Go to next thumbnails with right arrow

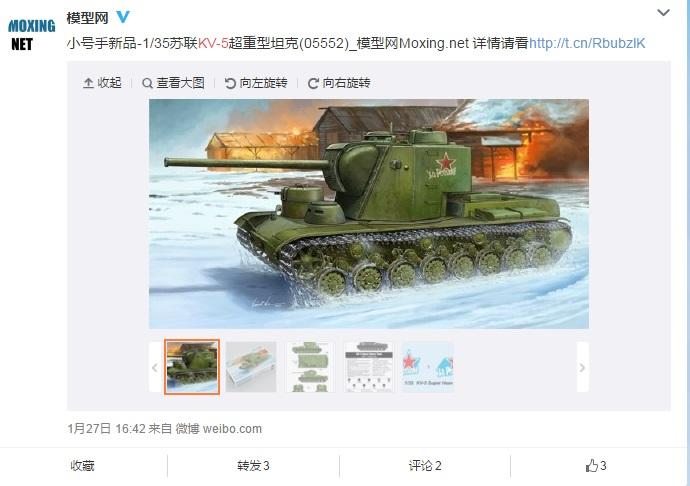pos(583,367)
